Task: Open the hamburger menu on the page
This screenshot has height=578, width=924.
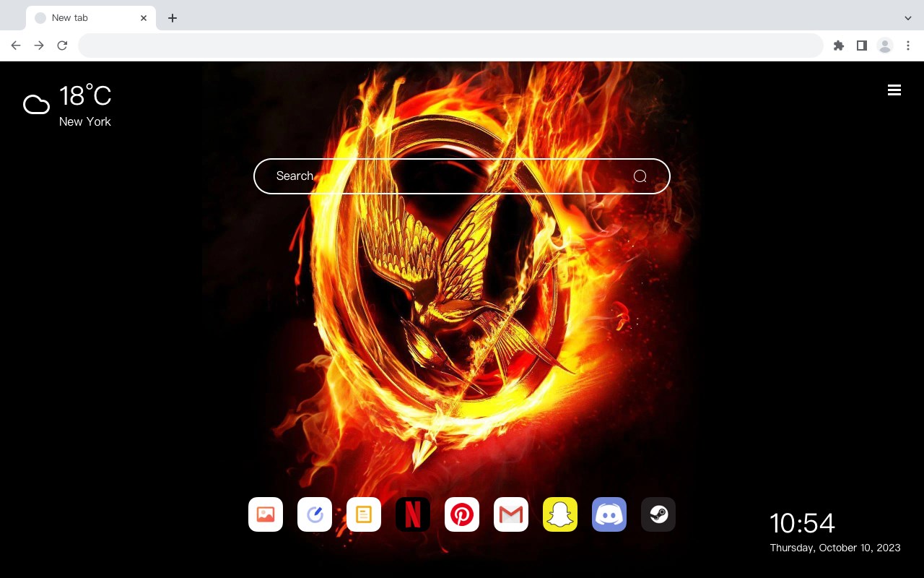Action: (x=894, y=90)
